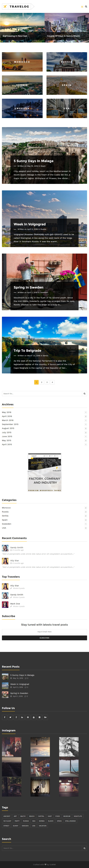Open the hamburger menu in the header
The width and height of the screenshot is (89, 868).
tap(82, 7)
